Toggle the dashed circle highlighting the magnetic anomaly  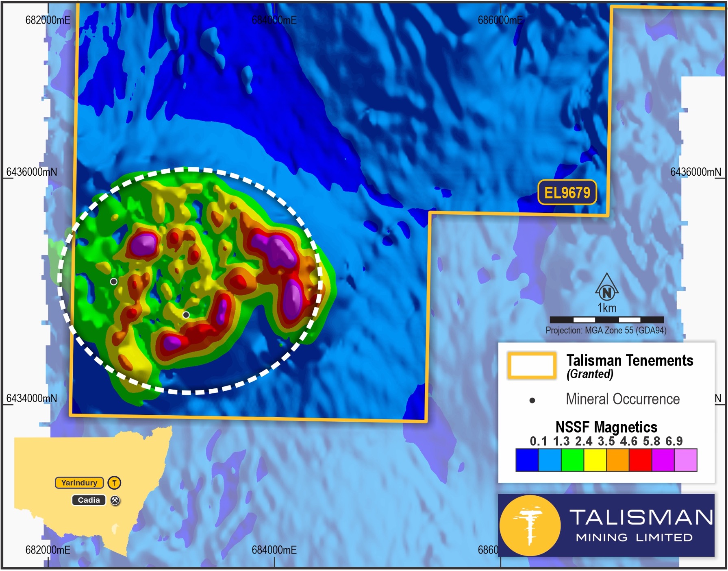[191, 168]
